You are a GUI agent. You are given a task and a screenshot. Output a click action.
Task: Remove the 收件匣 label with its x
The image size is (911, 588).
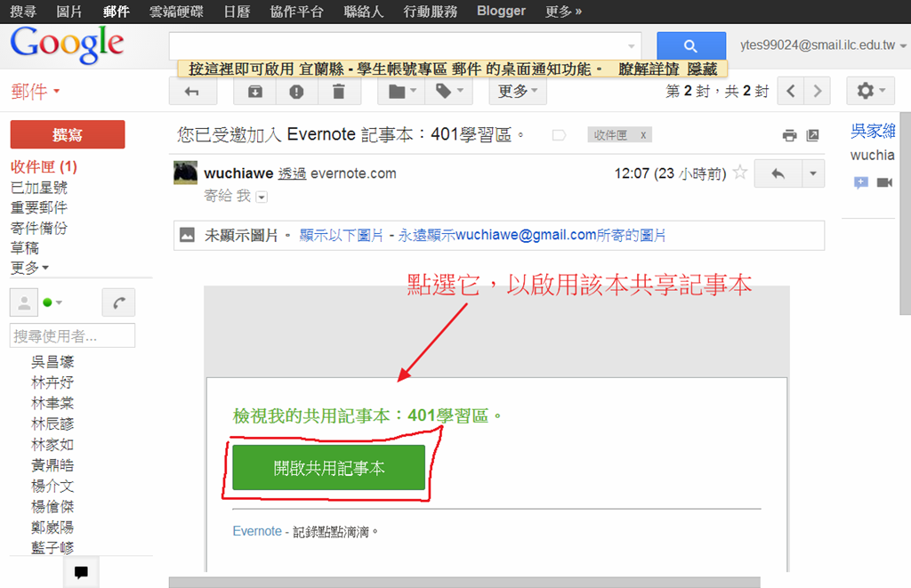pyautogui.click(x=643, y=135)
